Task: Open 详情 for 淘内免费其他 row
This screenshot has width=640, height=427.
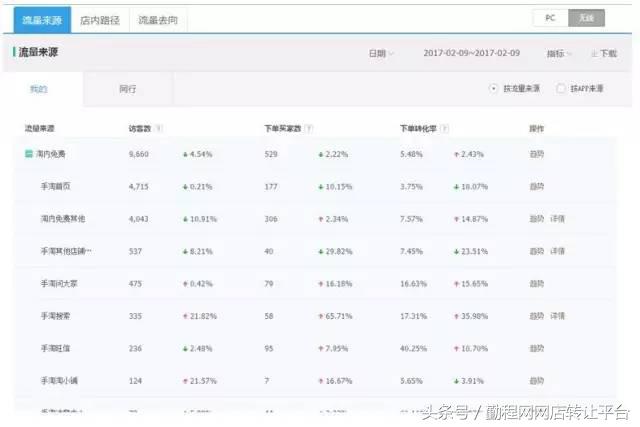Action: pos(558,219)
